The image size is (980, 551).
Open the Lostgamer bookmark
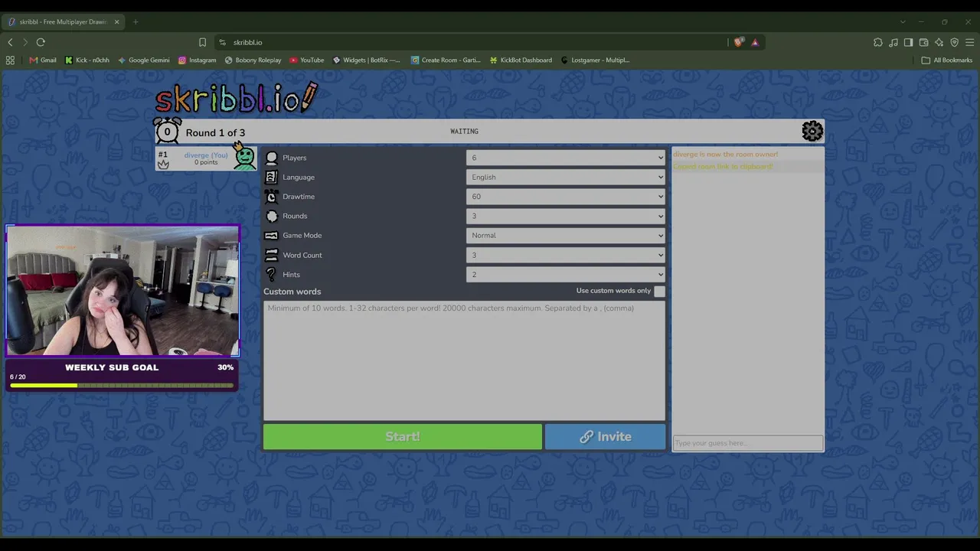[x=596, y=60]
